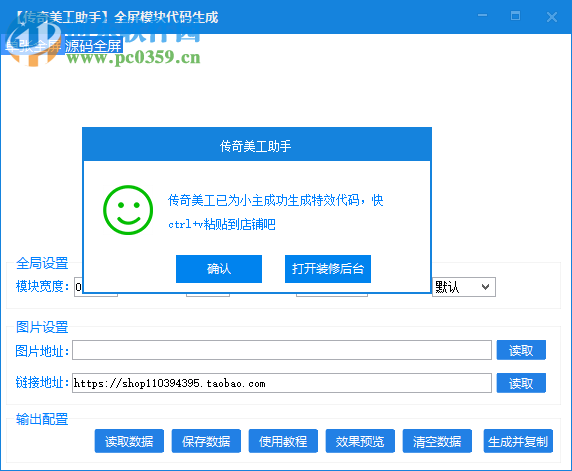Click the 清空数据 button
Screen dimensions: 572x471
tap(437, 441)
